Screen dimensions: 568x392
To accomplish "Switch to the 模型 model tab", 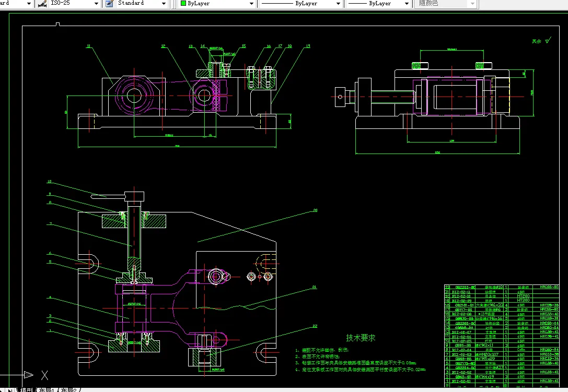I will click(x=26, y=390).
